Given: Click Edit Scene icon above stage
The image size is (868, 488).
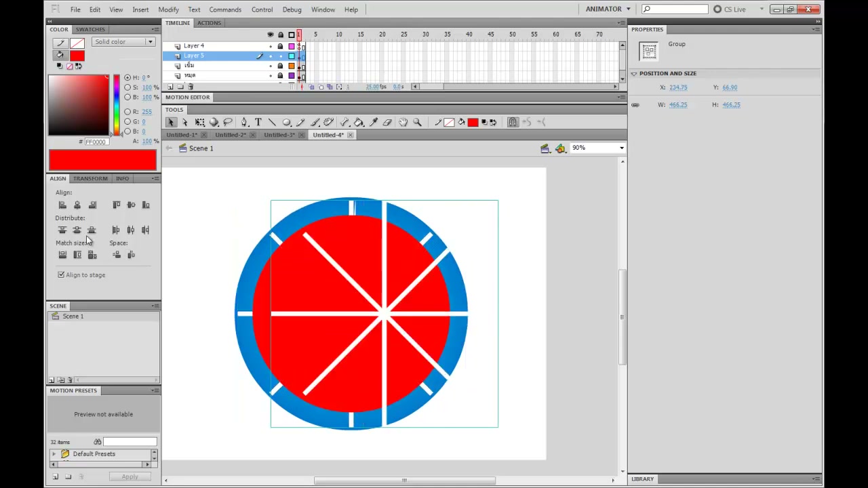Looking at the screenshot, I should coord(545,148).
